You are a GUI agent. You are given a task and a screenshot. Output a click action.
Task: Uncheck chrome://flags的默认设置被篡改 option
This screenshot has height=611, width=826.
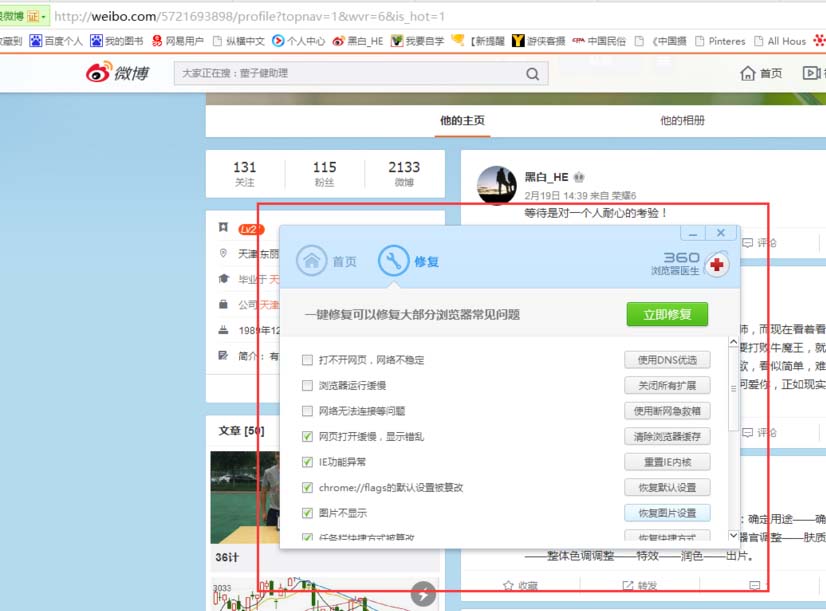point(307,487)
